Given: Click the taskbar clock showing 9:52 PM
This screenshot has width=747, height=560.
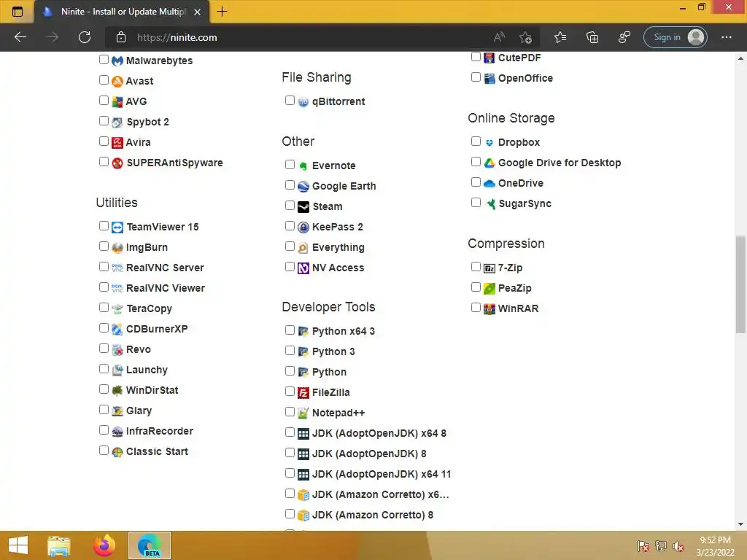Looking at the screenshot, I should [715, 546].
